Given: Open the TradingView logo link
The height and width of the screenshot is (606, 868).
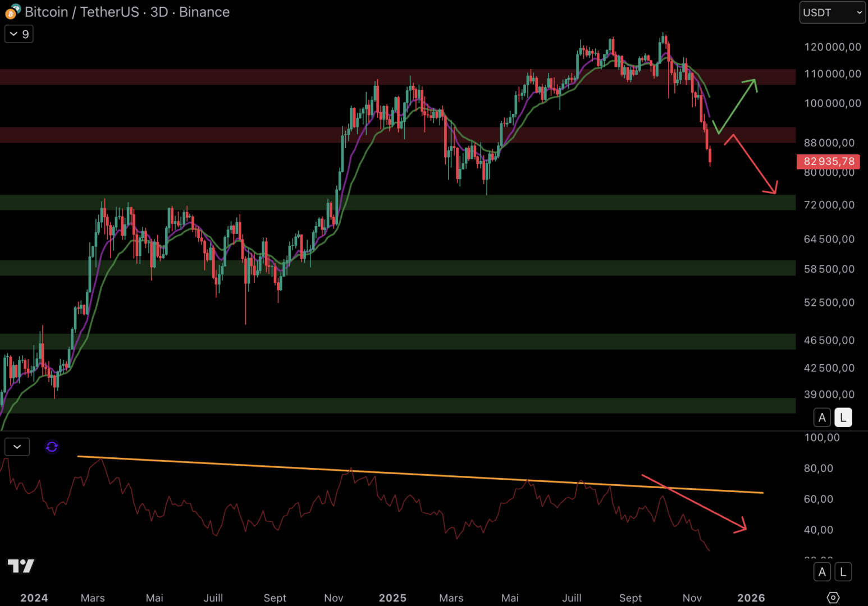Looking at the screenshot, I should 21,566.
